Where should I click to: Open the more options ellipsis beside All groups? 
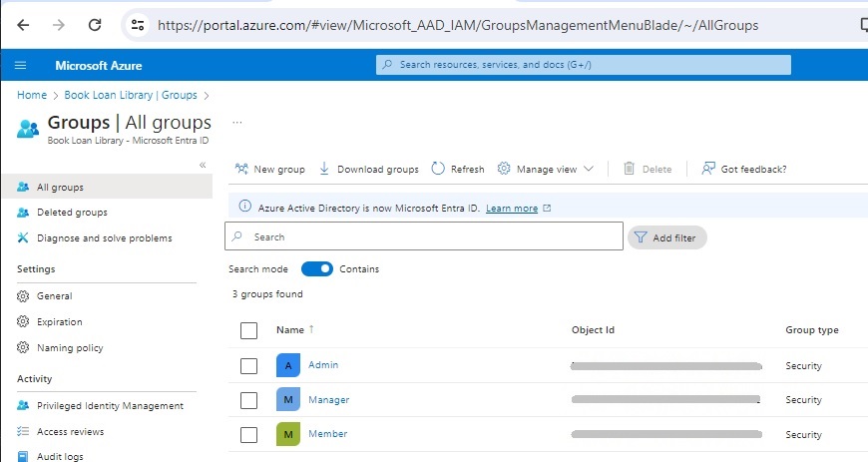coord(236,123)
